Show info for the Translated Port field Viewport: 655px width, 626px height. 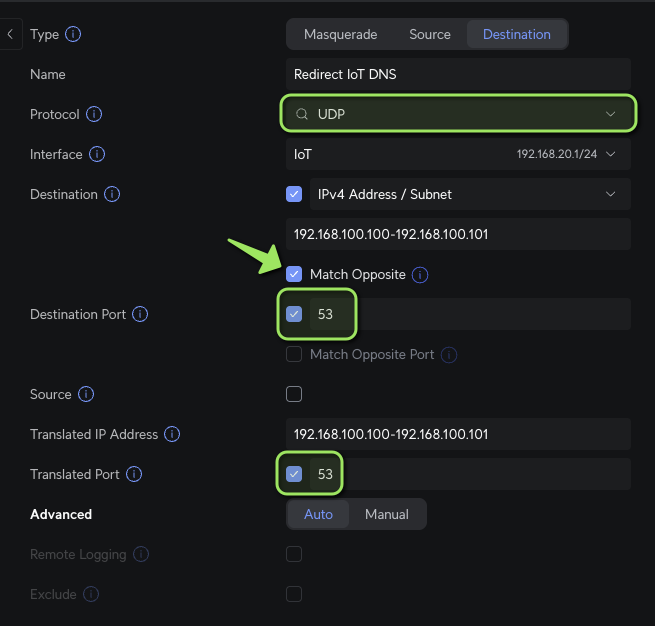click(134, 474)
